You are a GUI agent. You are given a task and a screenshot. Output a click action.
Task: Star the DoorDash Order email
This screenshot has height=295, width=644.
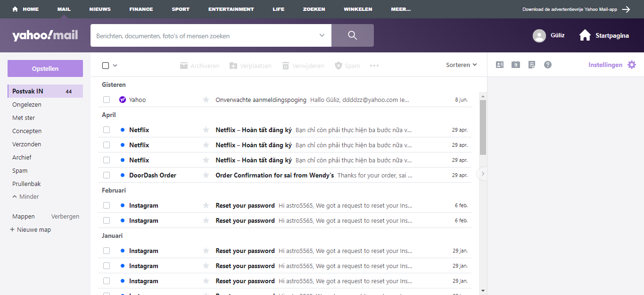(206, 175)
